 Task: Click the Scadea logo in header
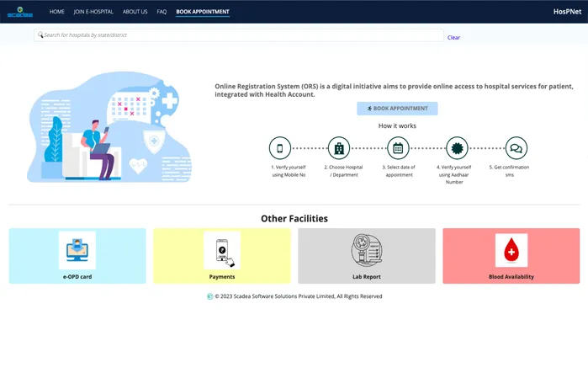coord(20,12)
